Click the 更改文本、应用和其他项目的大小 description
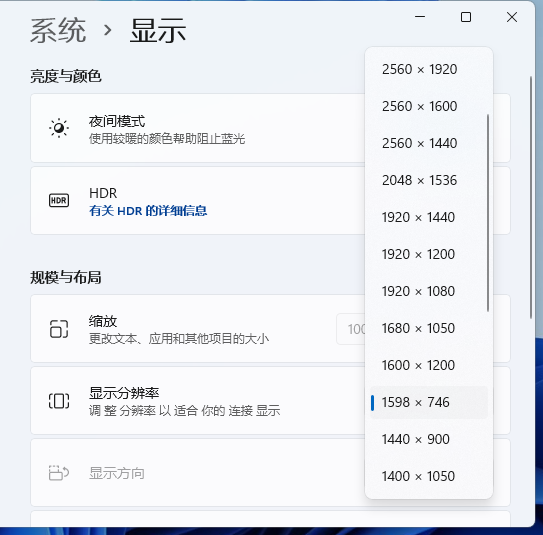The width and height of the screenshot is (543, 535). point(179,339)
